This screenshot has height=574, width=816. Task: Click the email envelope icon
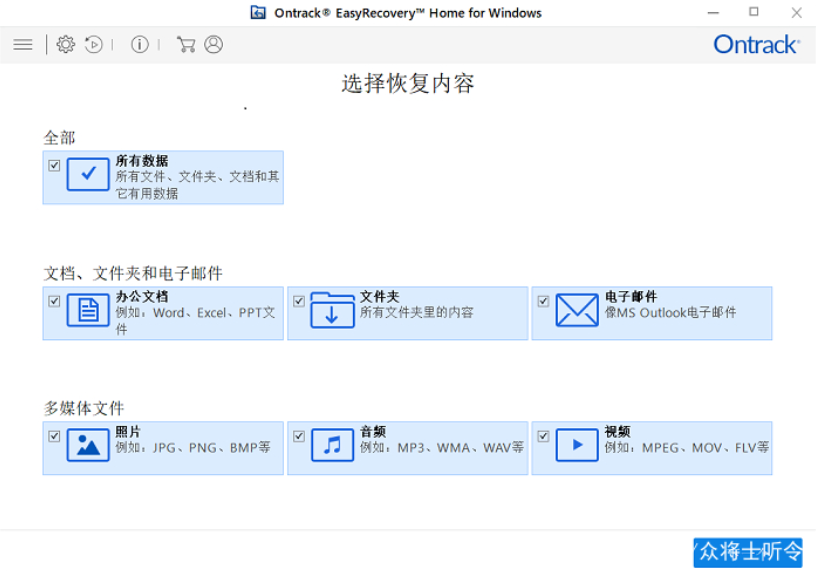[x=577, y=310]
